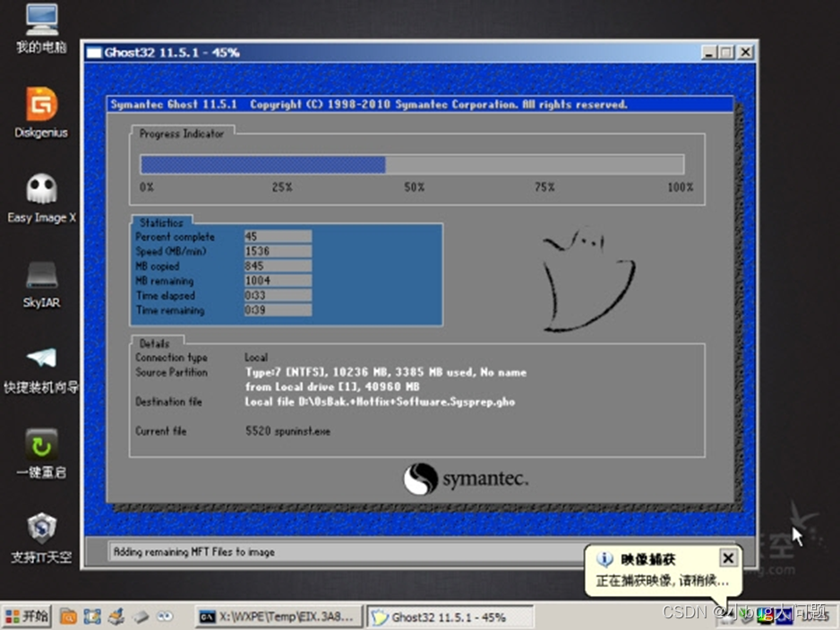Click the MB remaining value 1004
This screenshot has width=840, height=630.
click(x=278, y=280)
